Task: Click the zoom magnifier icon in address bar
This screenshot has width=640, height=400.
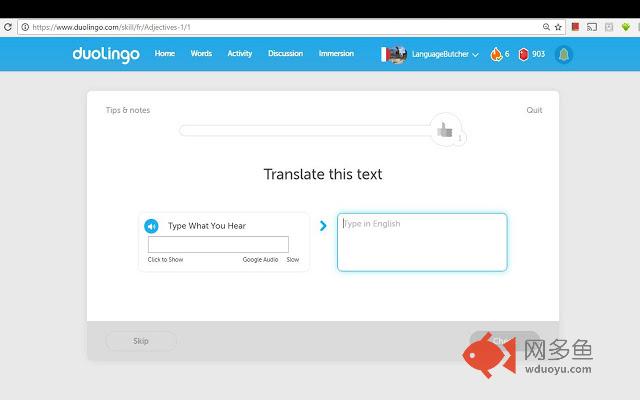Action: click(546, 27)
